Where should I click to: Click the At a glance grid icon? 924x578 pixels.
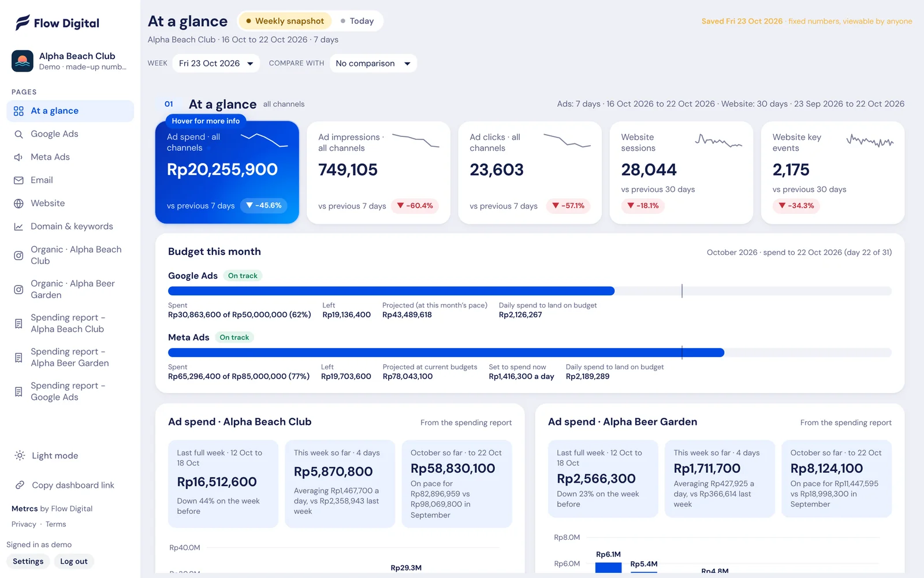pos(18,111)
